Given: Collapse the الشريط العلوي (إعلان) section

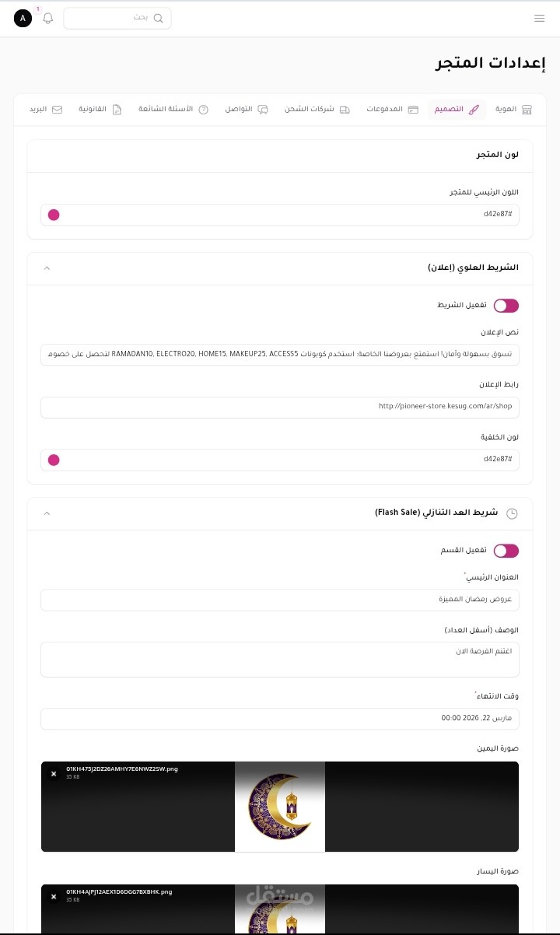Looking at the screenshot, I should click(x=47, y=268).
